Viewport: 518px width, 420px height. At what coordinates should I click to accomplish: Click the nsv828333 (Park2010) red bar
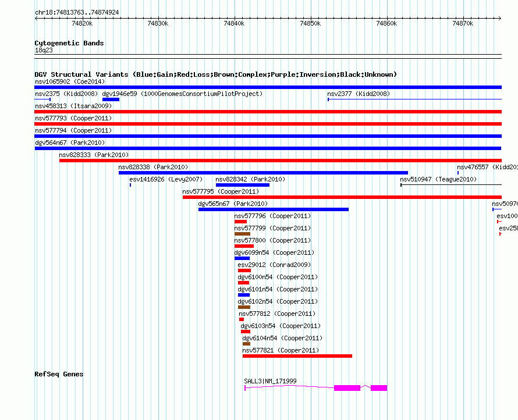tap(281, 161)
